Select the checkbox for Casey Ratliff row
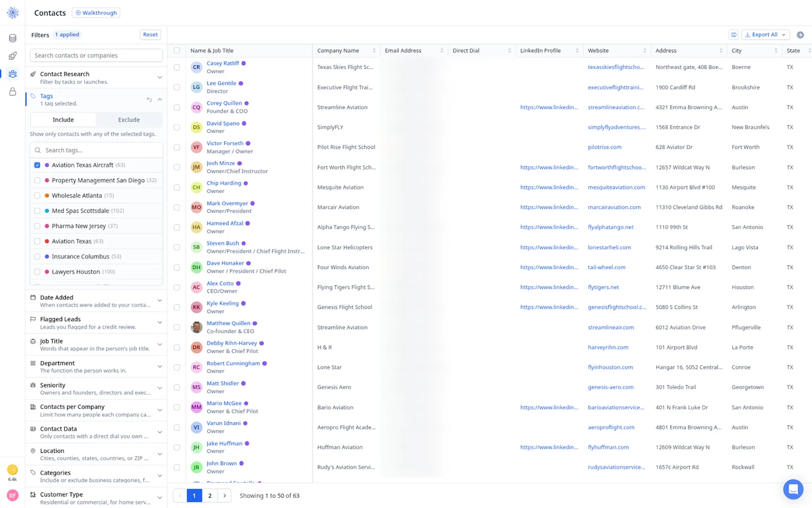Viewport: 812px width, 508px height. pyautogui.click(x=176, y=67)
